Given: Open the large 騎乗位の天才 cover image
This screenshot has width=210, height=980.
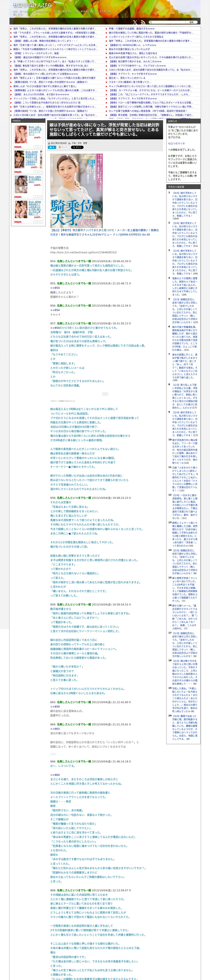Looking at the screenshot, I should [76, 191].
